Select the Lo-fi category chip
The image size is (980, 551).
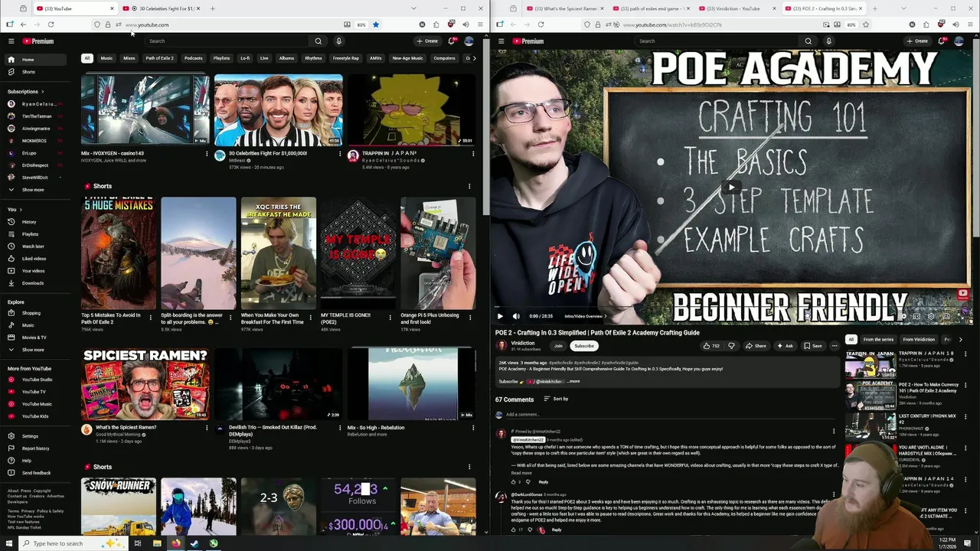pos(245,58)
